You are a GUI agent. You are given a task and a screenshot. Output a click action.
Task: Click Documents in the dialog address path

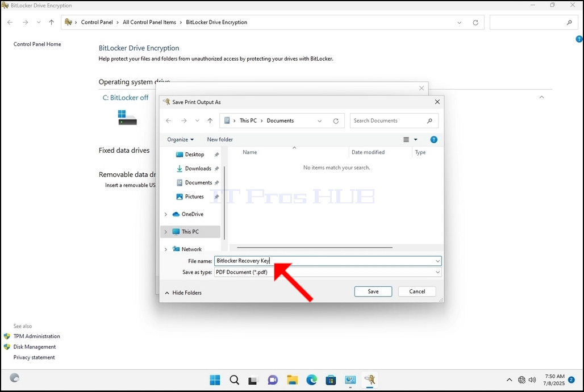[280, 121]
